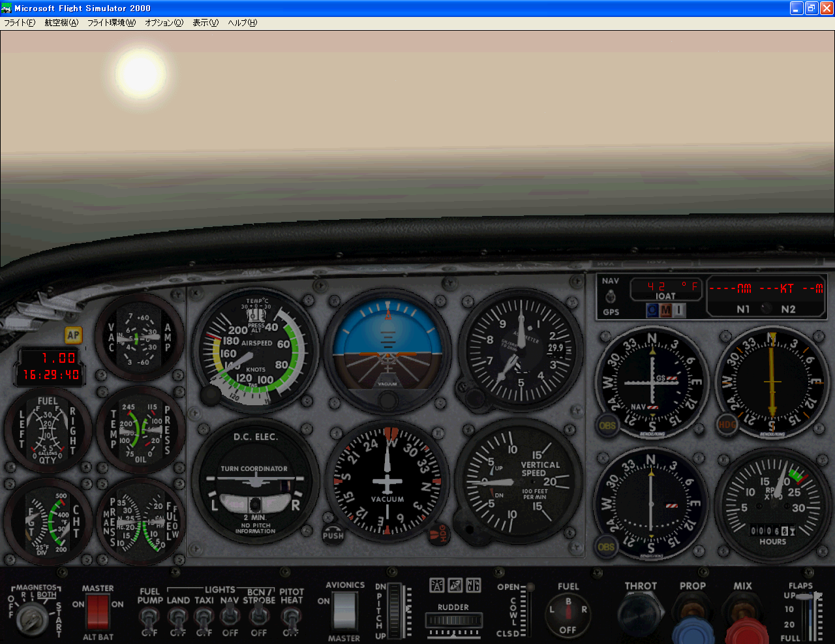Open the 表示(V) menu
Viewport: 835px width, 644px height.
(x=205, y=23)
